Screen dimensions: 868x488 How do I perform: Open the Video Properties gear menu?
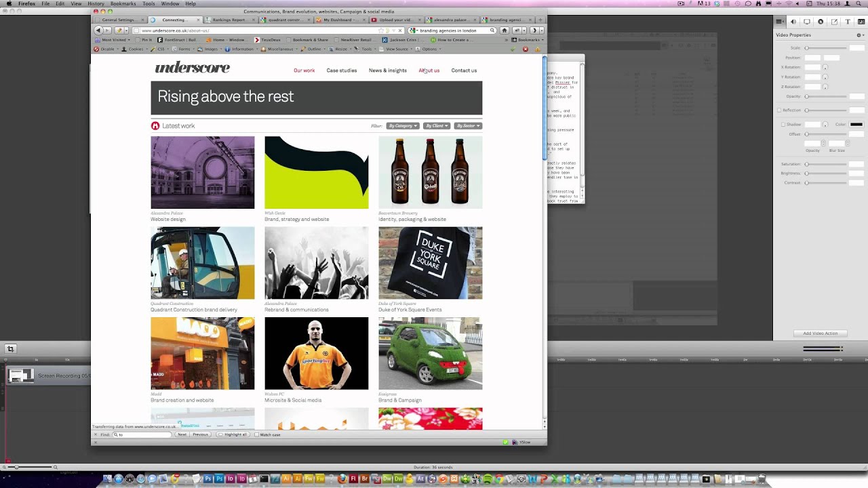click(859, 35)
